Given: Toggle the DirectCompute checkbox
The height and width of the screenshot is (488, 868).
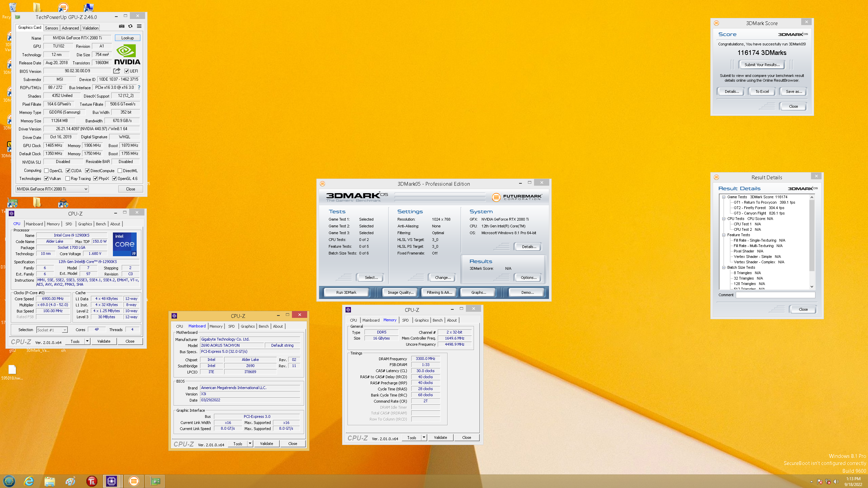Looking at the screenshot, I should pos(87,171).
